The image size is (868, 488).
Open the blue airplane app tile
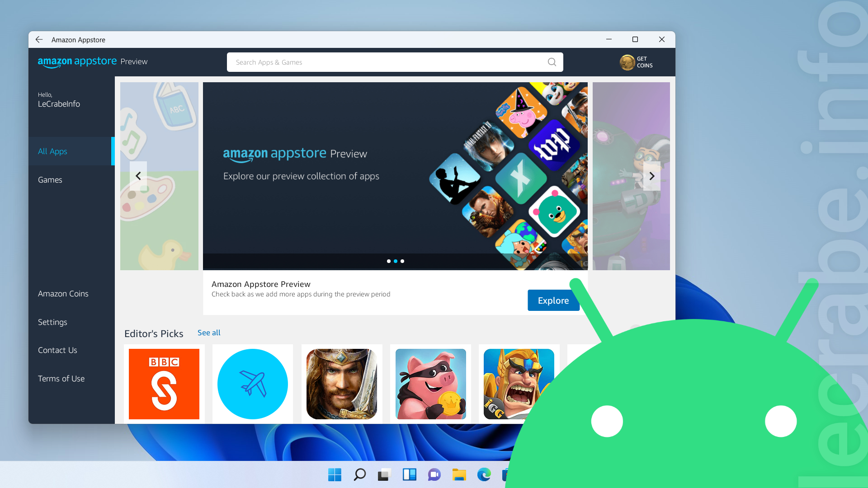pos(253,384)
